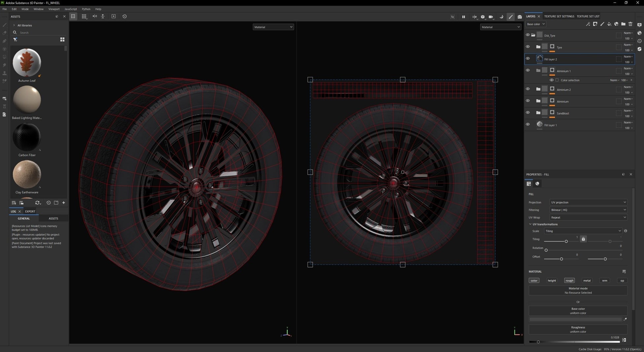Hide the Sandblast layer
644x352 pixels.
pos(528,113)
